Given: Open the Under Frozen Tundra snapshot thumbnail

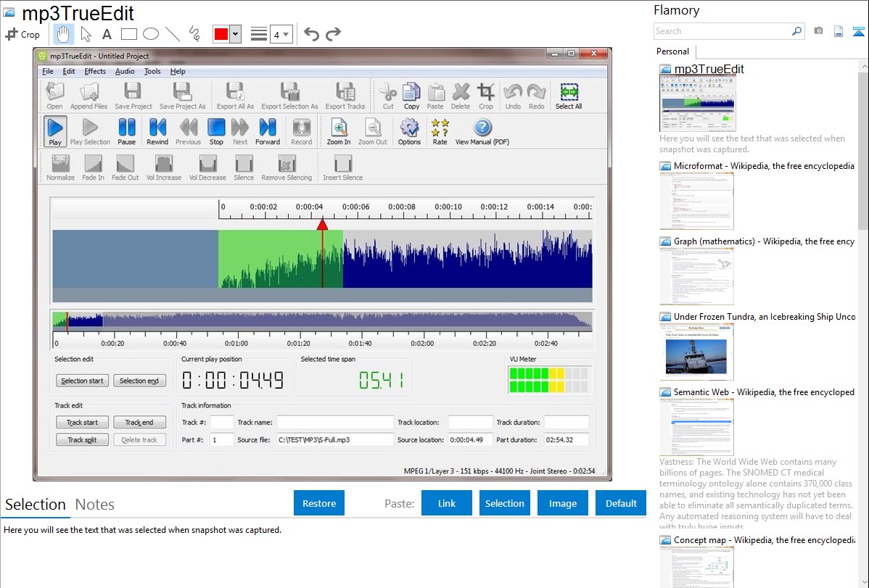Looking at the screenshot, I should coord(696,352).
